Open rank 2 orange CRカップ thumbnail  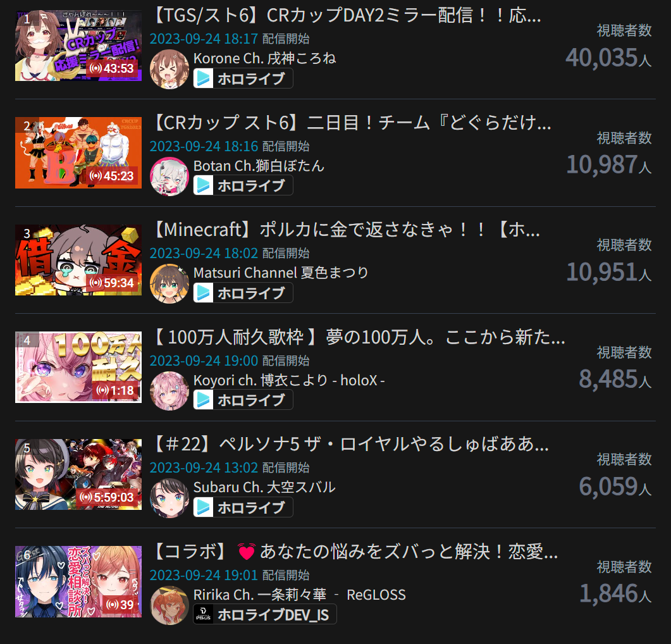78,153
